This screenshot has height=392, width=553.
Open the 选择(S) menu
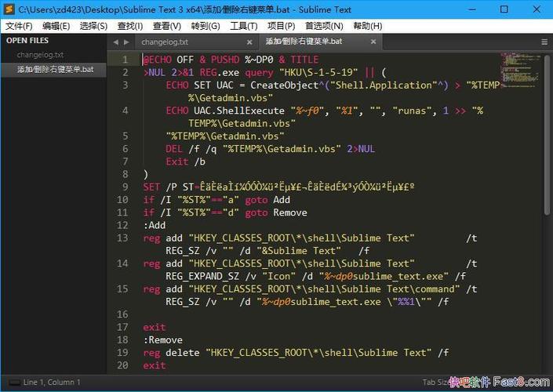(93, 26)
